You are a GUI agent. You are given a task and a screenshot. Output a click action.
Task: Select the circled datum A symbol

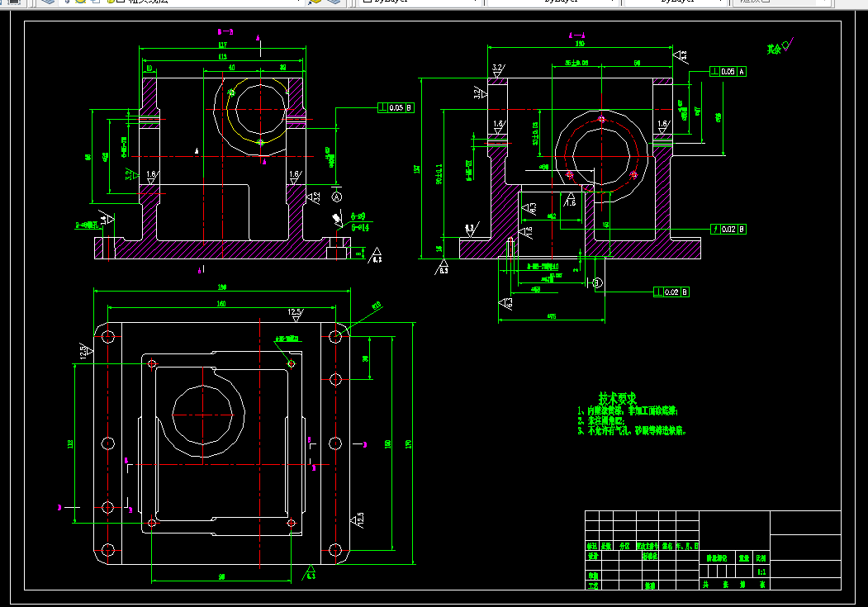coord(337,197)
